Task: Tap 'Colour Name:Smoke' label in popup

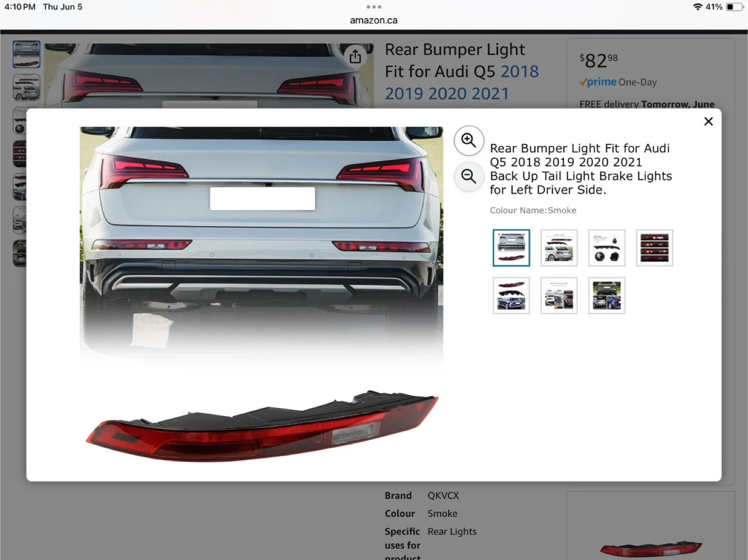Action: tap(533, 210)
